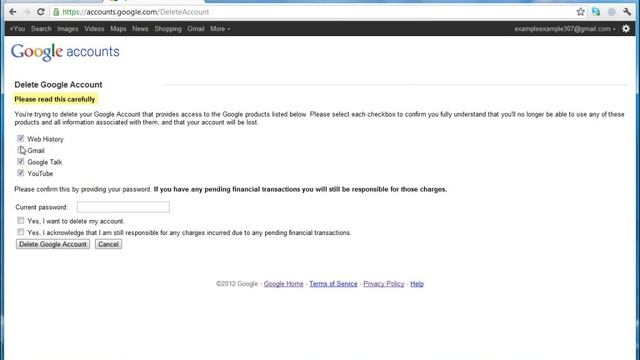The width and height of the screenshot is (640, 360).
Task: Open Gmail in the Google bar
Action: click(x=196, y=29)
